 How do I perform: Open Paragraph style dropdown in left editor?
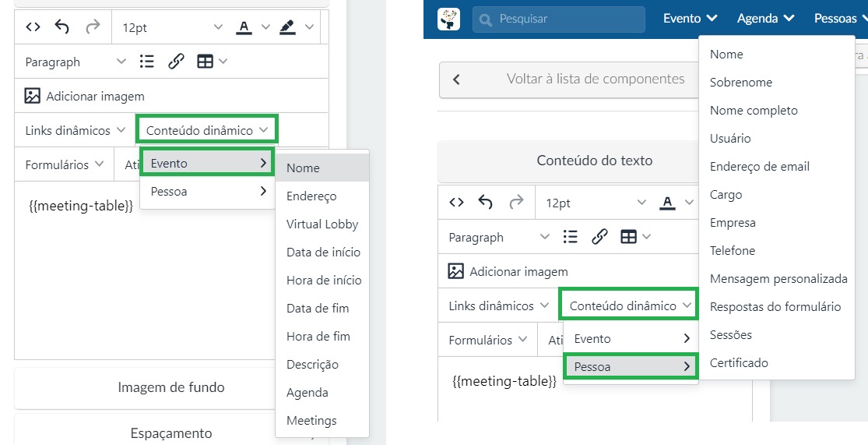click(x=76, y=62)
